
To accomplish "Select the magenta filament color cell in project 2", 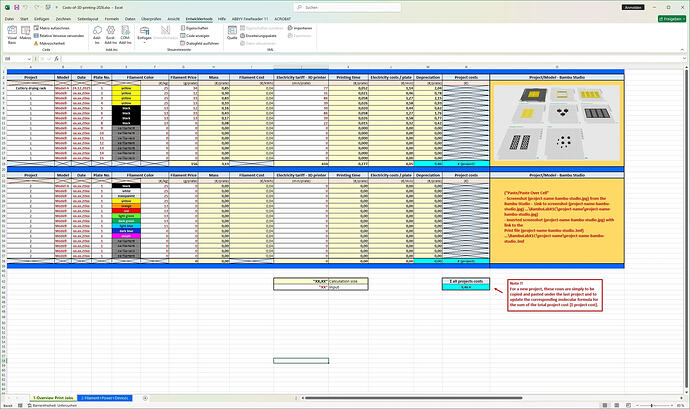I will 126,236.
